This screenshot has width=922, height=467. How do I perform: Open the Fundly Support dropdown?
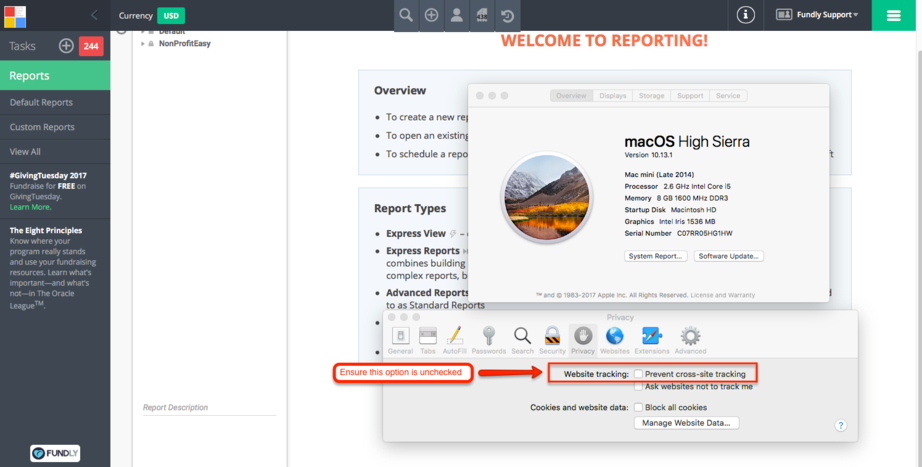pos(817,15)
